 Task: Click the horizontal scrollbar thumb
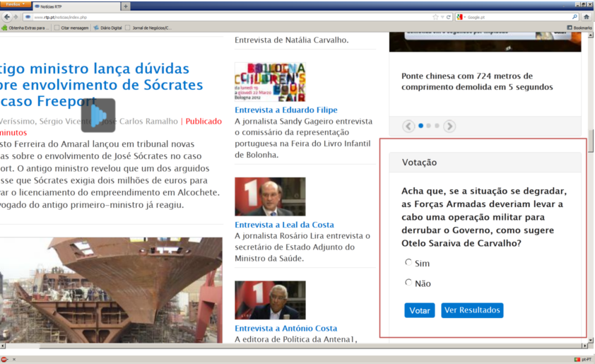(310, 346)
